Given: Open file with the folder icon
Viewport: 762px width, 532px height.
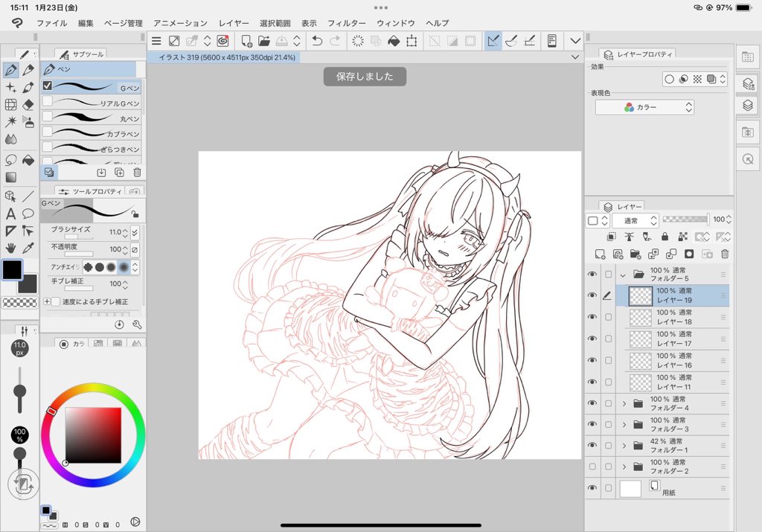Looking at the screenshot, I should coord(264,41).
